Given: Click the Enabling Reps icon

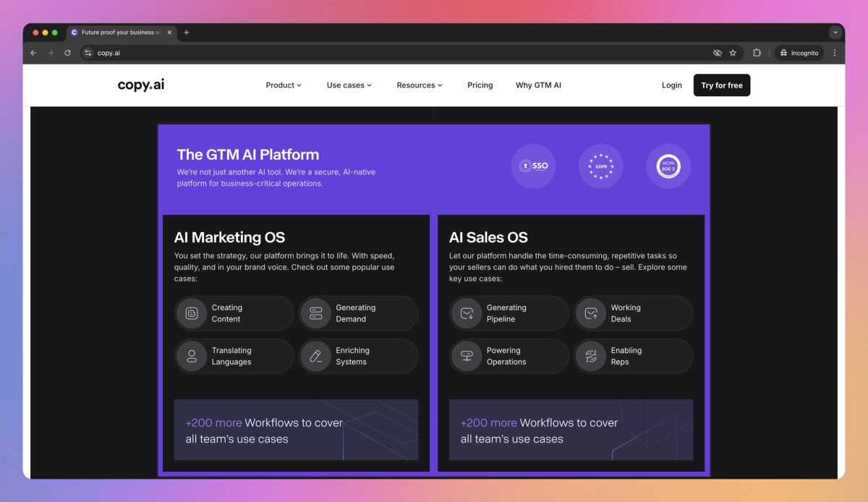Looking at the screenshot, I should 591,356.
